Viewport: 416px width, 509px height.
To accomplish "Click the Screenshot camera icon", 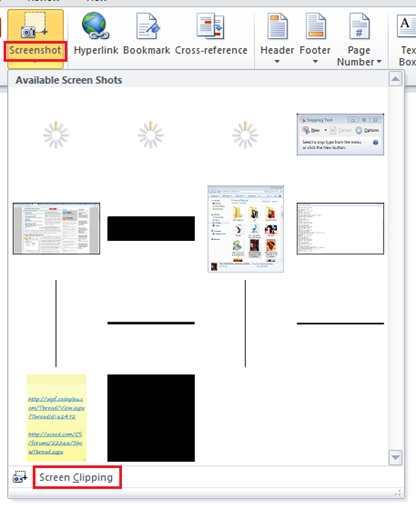I will pyautogui.click(x=34, y=26).
